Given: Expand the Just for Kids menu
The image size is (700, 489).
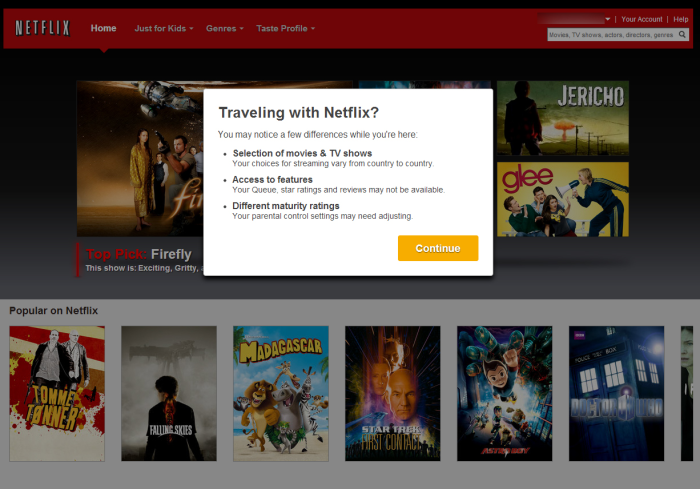Looking at the screenshot, I should click(164, 29).
